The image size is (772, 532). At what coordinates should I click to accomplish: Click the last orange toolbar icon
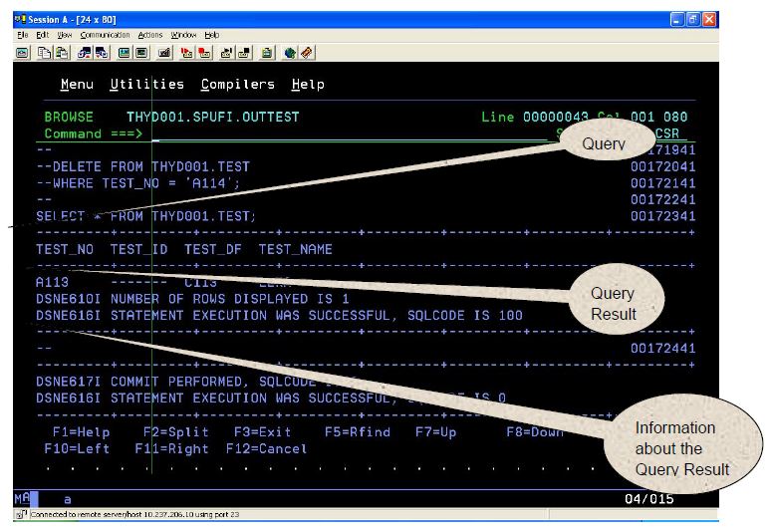(x=307, y=53)
